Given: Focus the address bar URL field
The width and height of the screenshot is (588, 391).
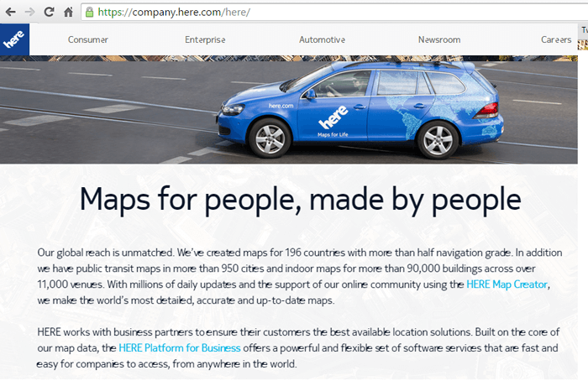Looking at the screenshot, I should [334, 12].
